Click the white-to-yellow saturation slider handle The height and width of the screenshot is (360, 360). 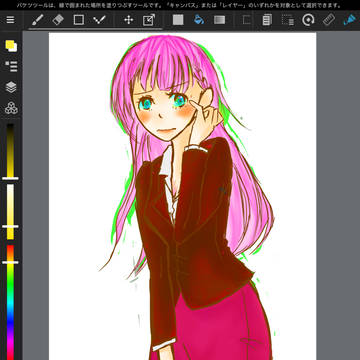[x=10, y=227]
